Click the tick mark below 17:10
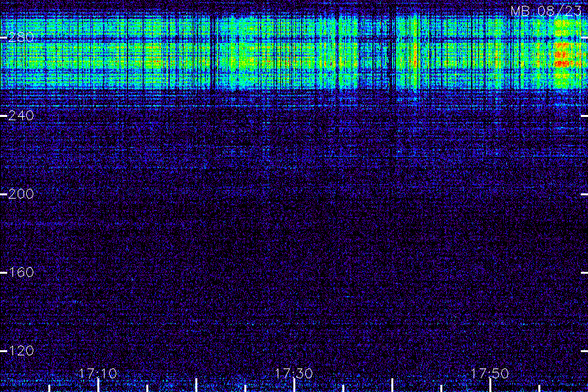 click(98, 385)
